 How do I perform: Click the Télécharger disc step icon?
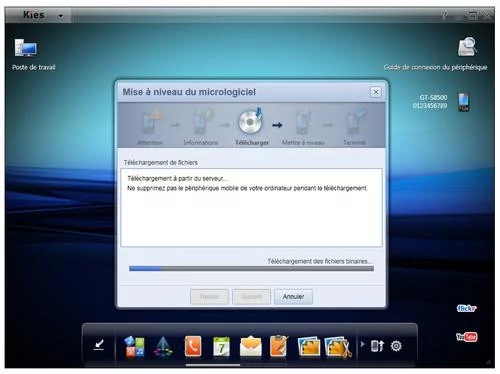click(251, 121)
